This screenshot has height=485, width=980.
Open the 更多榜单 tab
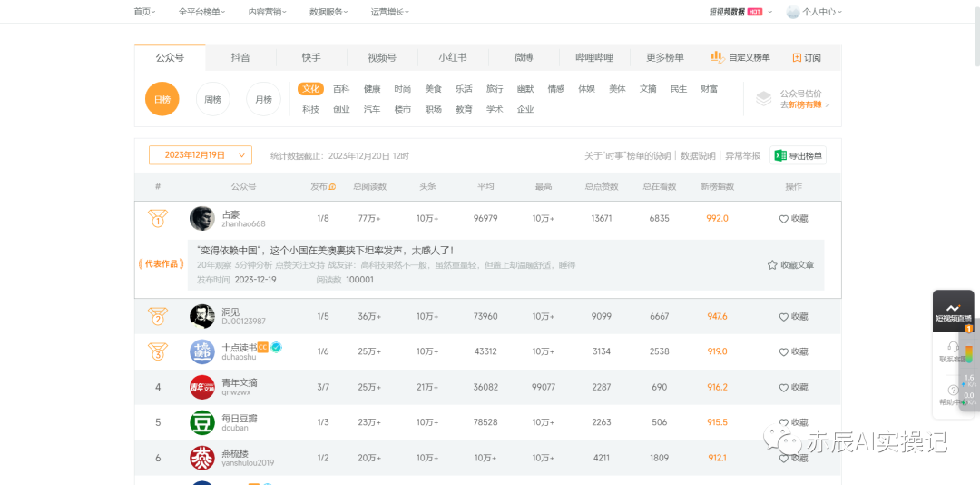665,57
